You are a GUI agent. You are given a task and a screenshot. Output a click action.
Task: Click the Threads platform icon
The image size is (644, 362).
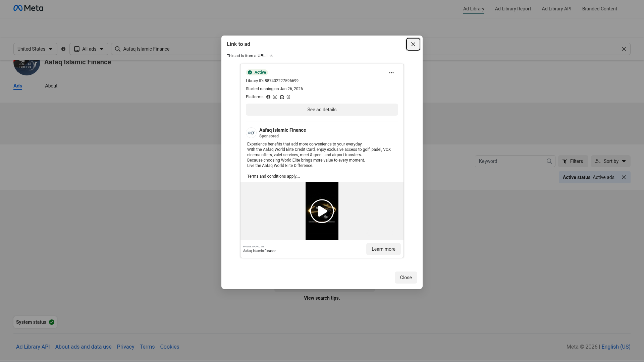point(288,97)
